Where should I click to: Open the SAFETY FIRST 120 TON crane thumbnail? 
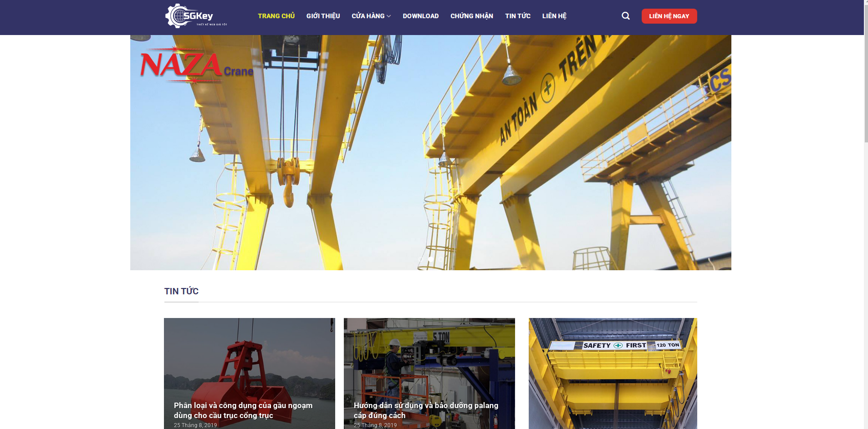613,373
